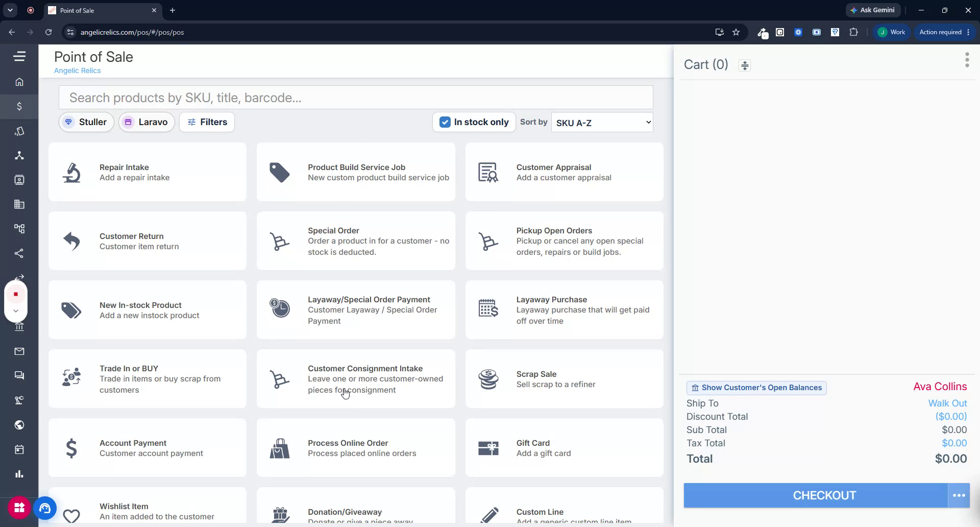The image size is (980, 527).
Task: Open the Sort by SKU A-Z dropdown
Action: coord(602,123)
